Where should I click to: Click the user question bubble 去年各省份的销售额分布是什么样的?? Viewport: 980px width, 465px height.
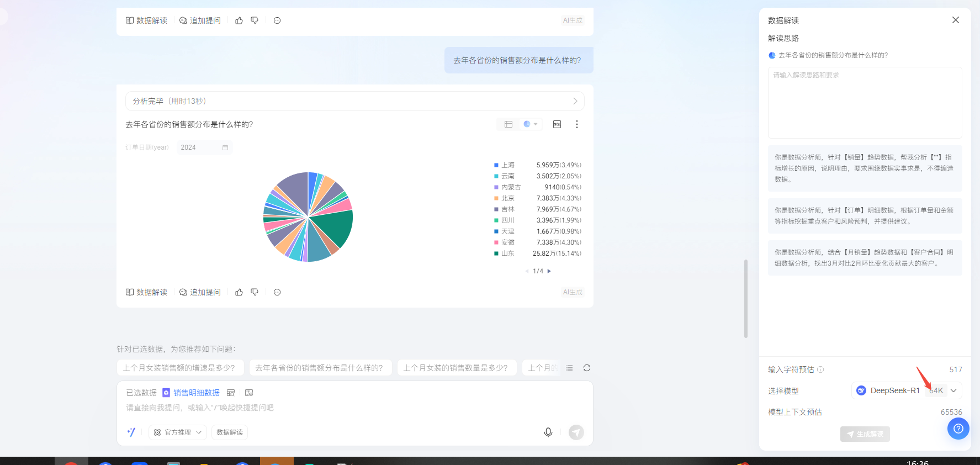point(518,60)
